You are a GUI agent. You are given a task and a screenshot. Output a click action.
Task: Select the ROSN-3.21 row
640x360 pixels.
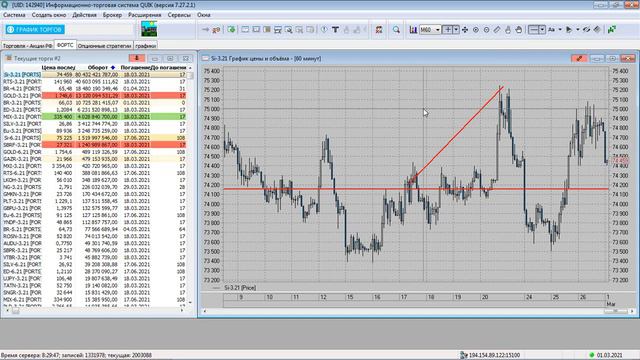95,236
